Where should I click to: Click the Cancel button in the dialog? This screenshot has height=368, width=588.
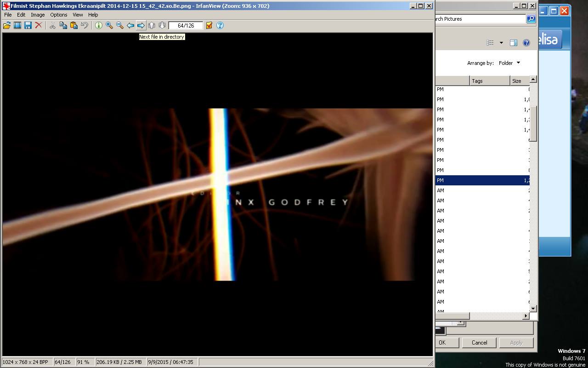click(479, 342)
